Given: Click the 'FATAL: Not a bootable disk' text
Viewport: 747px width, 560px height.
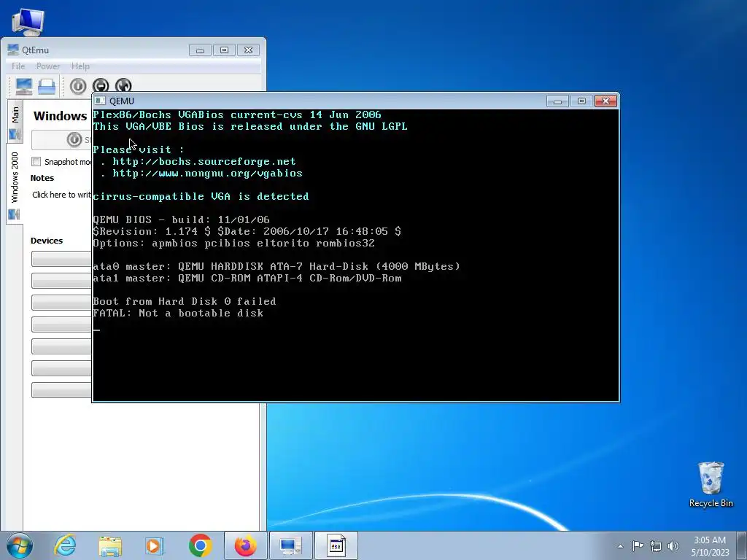Looking at the screenshot, I should pos(178,314).
